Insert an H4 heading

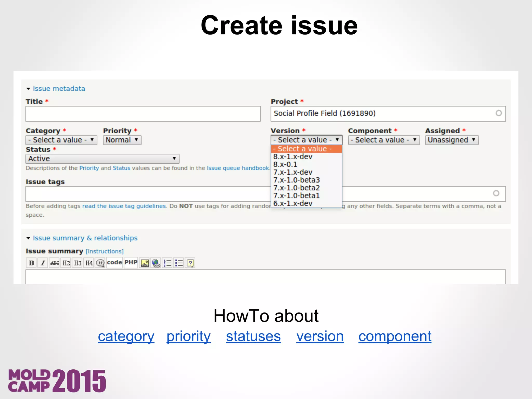(89, 263)
